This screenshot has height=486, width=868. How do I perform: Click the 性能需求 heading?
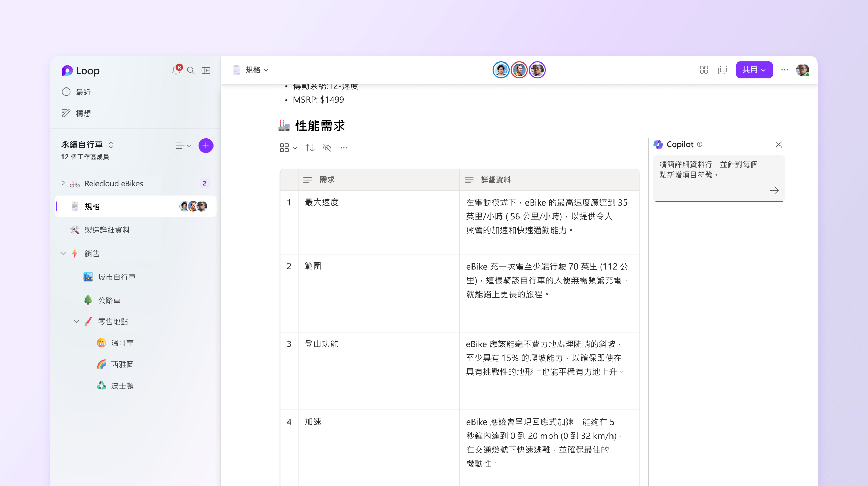tap(320, 126)
